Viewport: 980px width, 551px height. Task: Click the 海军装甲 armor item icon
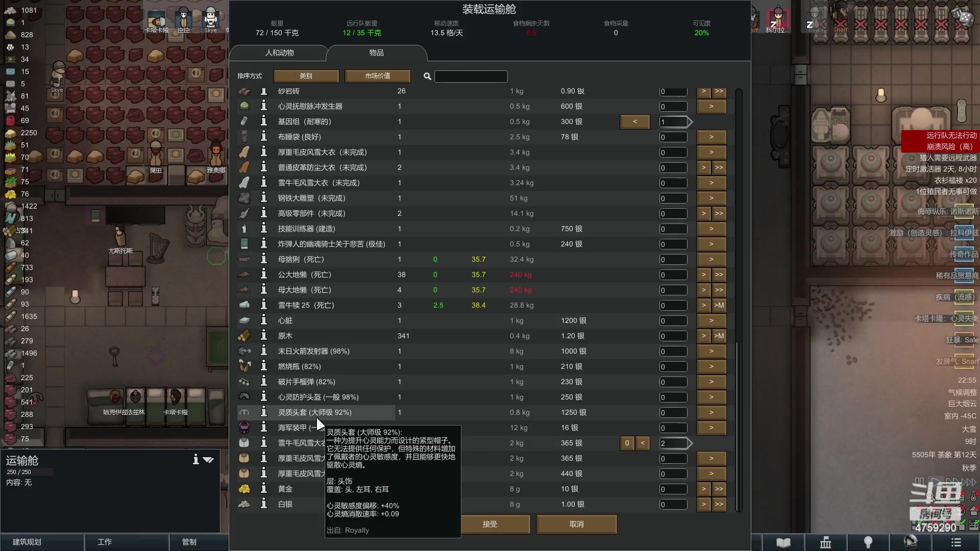tap(244, 428)
